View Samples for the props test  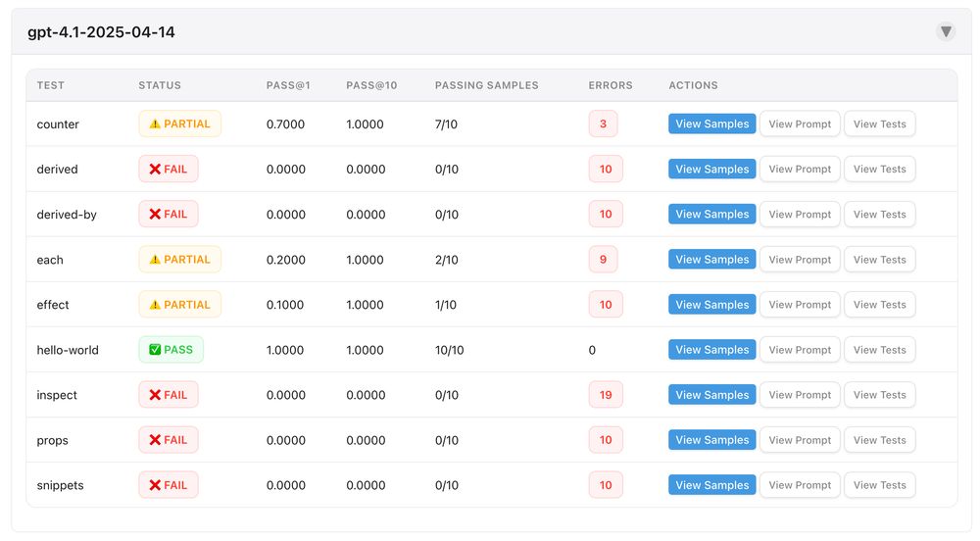pyautogui.click(x=711, y=440)
